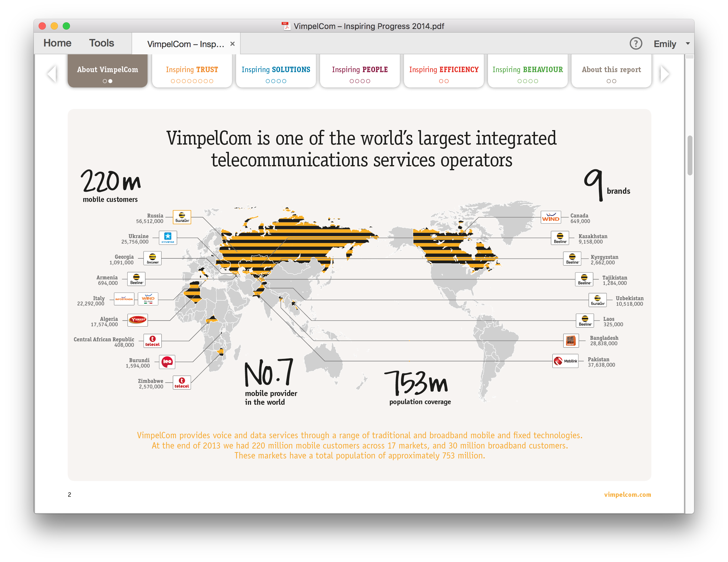Open the Inspiring TRUST section tab
Viewport: 728px width, 562px height.
click(x=192, y=71)
